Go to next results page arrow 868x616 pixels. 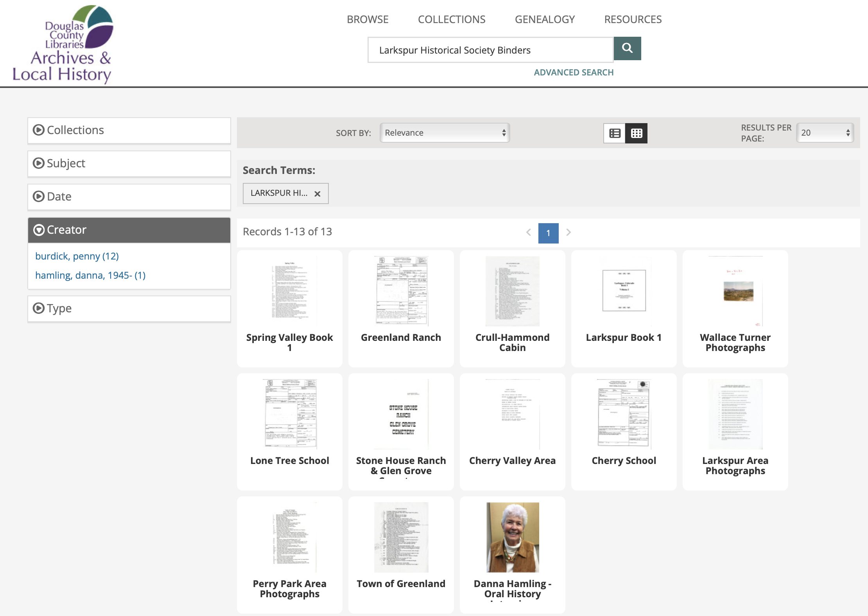(569, 233)
